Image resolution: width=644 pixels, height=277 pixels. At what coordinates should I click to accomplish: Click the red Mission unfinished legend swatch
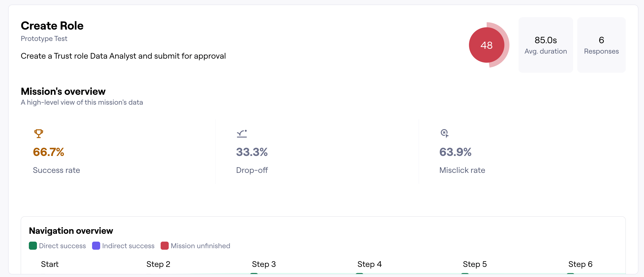165,246
